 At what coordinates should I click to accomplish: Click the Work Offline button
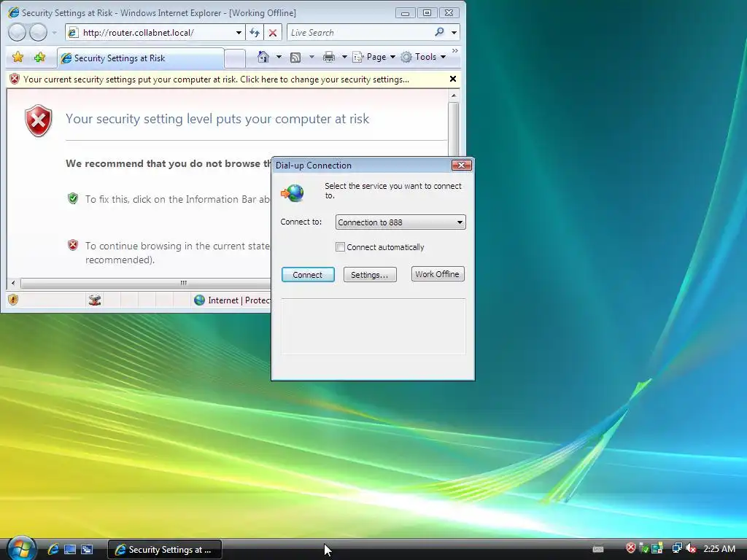pyautogui.click(x=438, y=274)
